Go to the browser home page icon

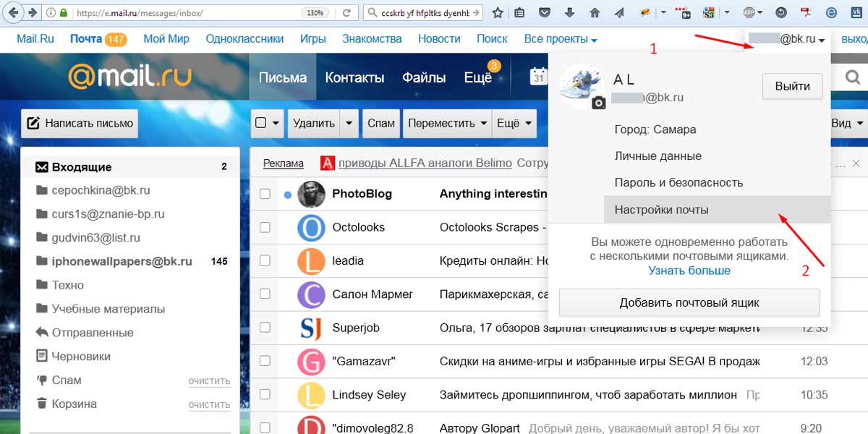pyautogui.click(x=595, y=12)
